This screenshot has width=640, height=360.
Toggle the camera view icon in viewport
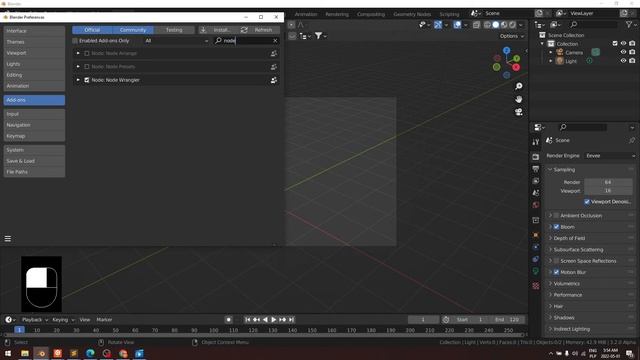[x=519, y=112]
